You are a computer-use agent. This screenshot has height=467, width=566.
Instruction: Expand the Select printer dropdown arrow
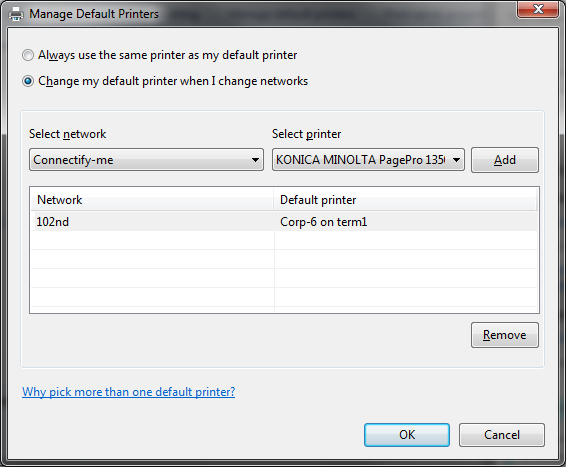456,160
